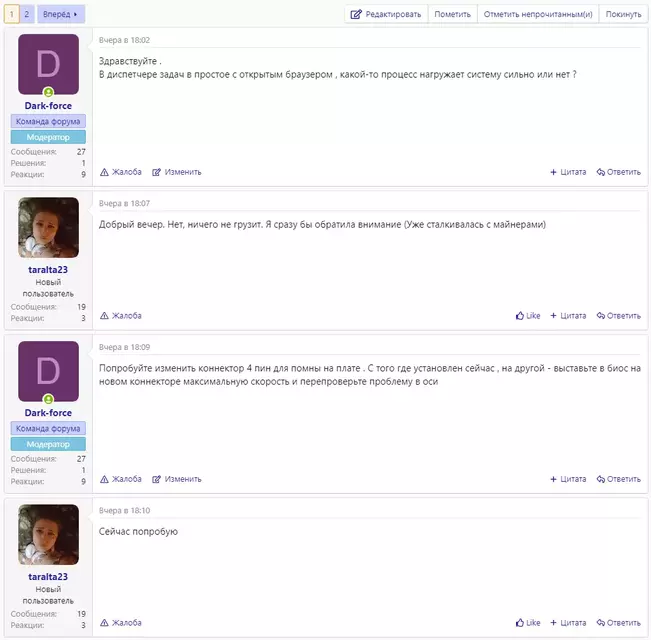Open Dark-force profile name in 18:09 post

point(48,413)
